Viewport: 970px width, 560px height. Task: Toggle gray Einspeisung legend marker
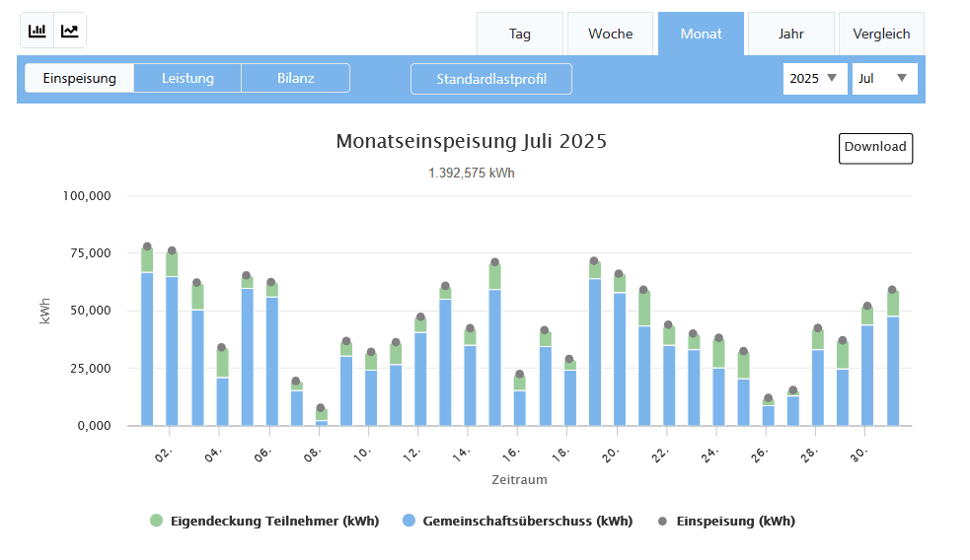662,521
